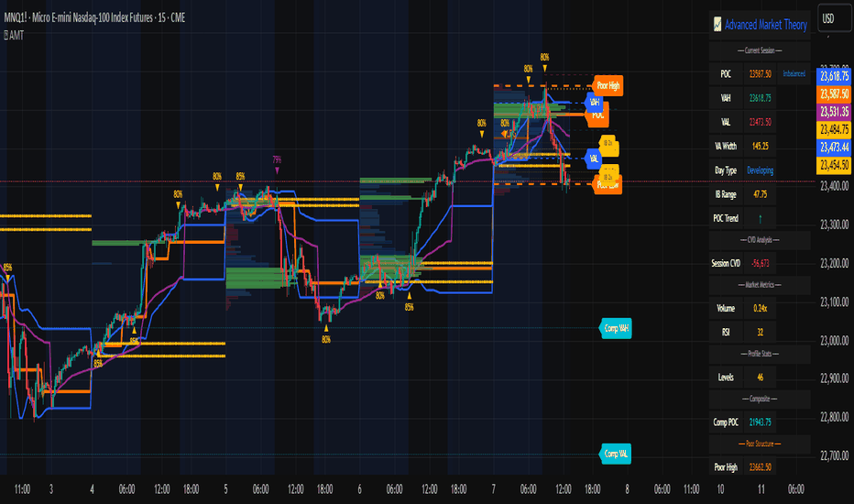Image resolution: width=854 pixels, height=504 pixels.
Task: Click the purple 23,531.35 price tag
Action: tap(835, 112)
